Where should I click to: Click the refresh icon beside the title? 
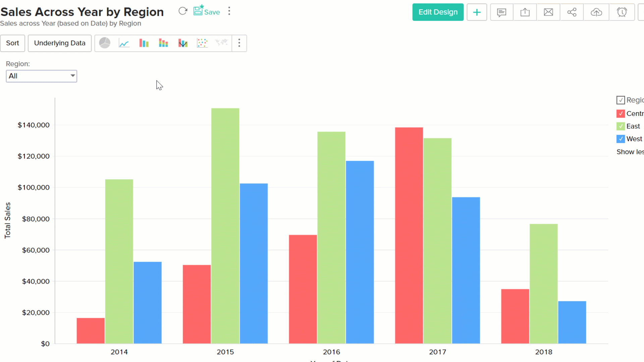[183, 11]
